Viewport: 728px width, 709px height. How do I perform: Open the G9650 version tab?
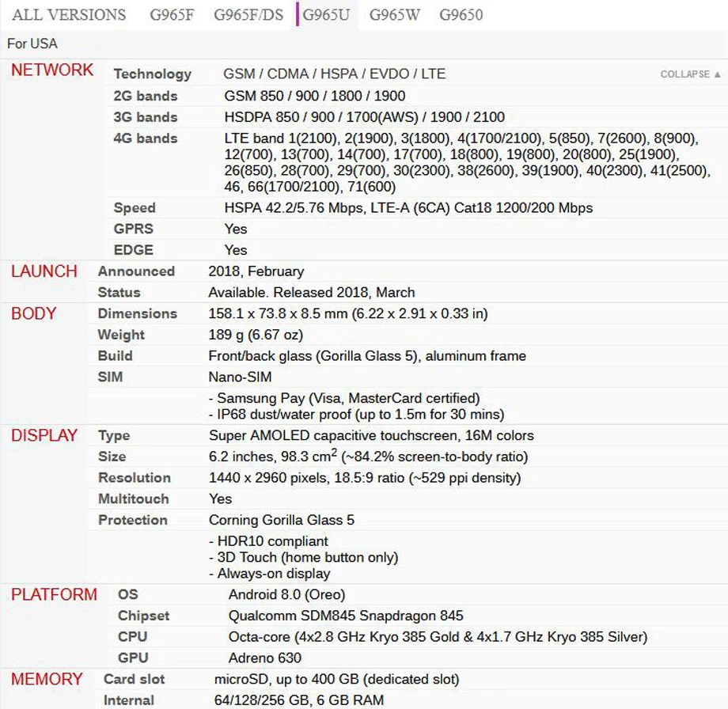(x=461, y=15)
